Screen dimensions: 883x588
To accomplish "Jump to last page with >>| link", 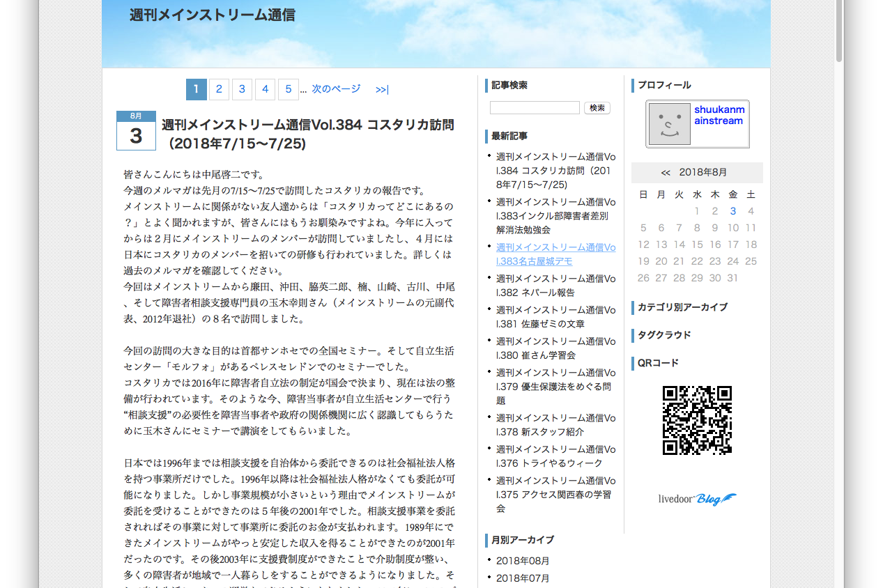I will click(382, 89).
